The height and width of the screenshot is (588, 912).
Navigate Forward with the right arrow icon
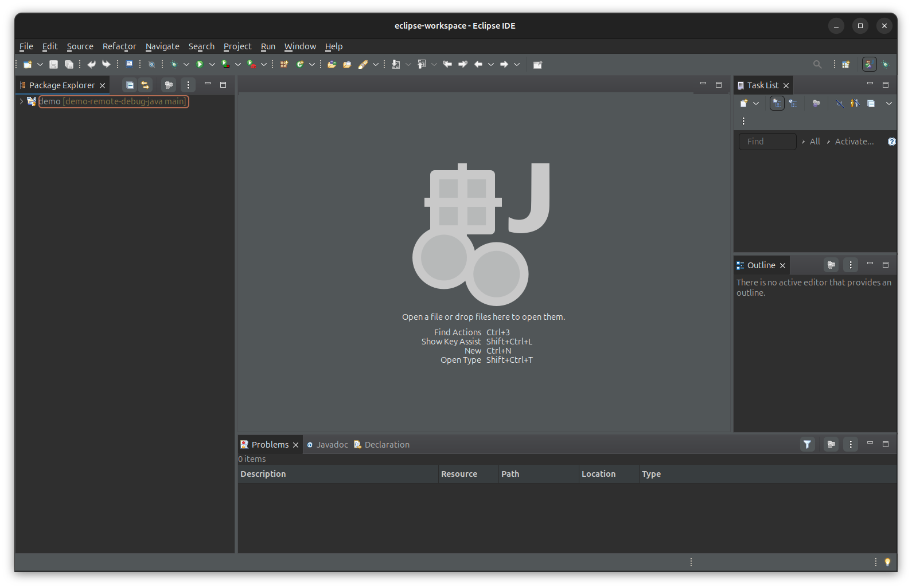(504, 64)
